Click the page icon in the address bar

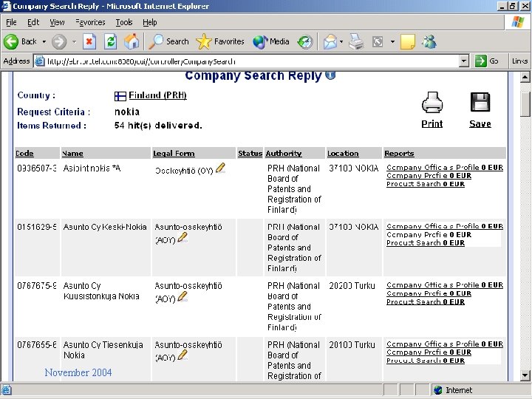(40, 61)
